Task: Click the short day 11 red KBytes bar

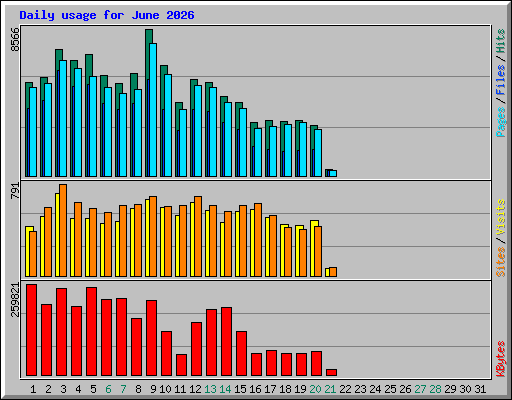Action: [x=181, y=365]
